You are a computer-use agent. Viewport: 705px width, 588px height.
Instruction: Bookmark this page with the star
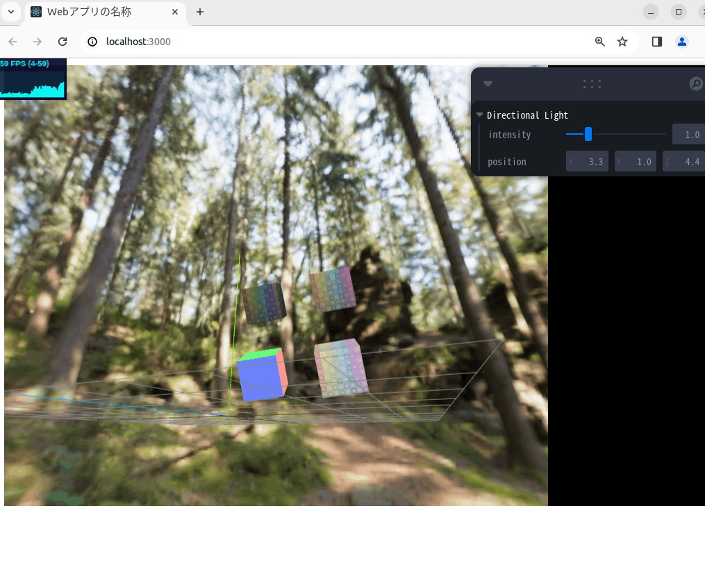622,42
